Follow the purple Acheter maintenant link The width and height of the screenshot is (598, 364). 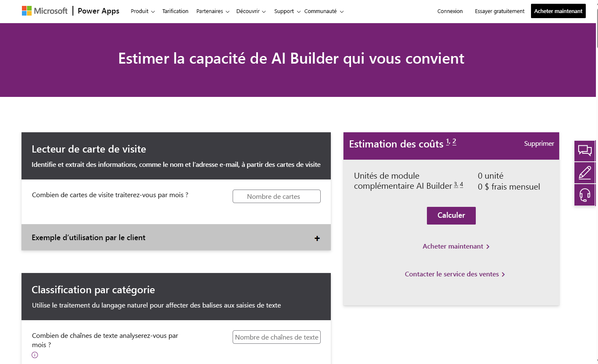coord(456,246)
